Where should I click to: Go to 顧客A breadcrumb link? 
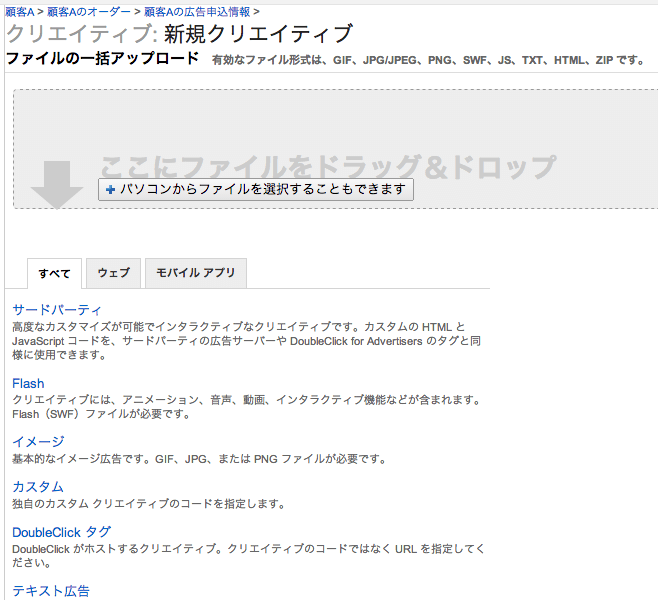click(26, 11)
